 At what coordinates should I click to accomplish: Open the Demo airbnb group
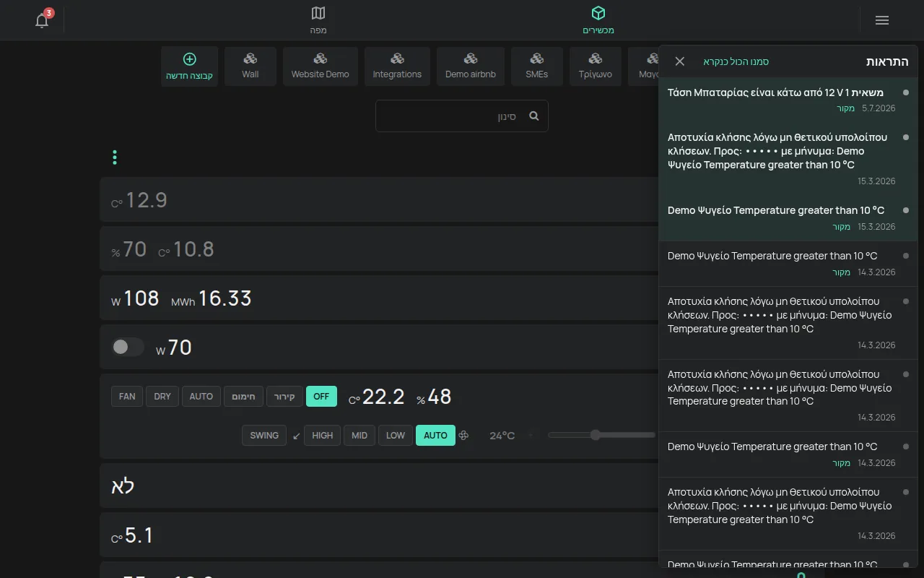pos(471,66)
